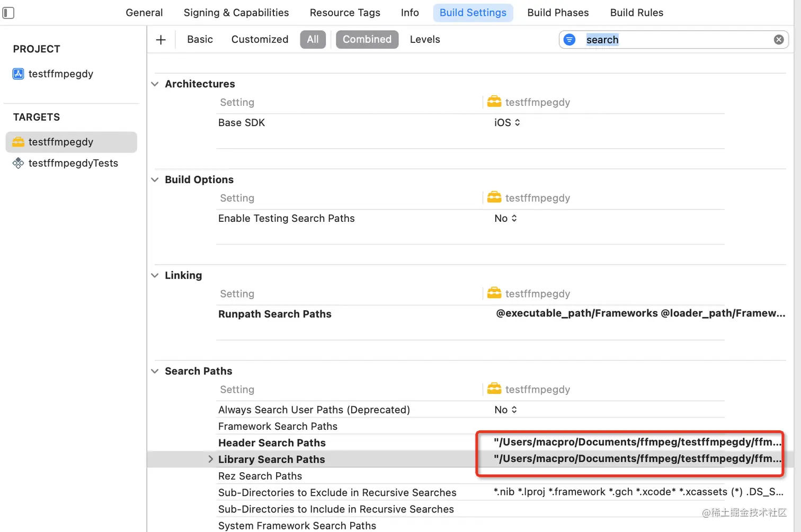
Task: Click the testffmpegdyTests target icon
Action: pos(18,163)
